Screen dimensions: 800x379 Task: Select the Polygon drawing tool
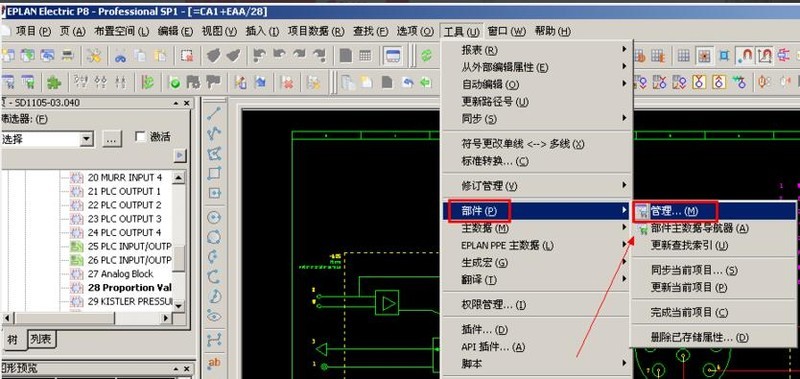tap(214, 154)
